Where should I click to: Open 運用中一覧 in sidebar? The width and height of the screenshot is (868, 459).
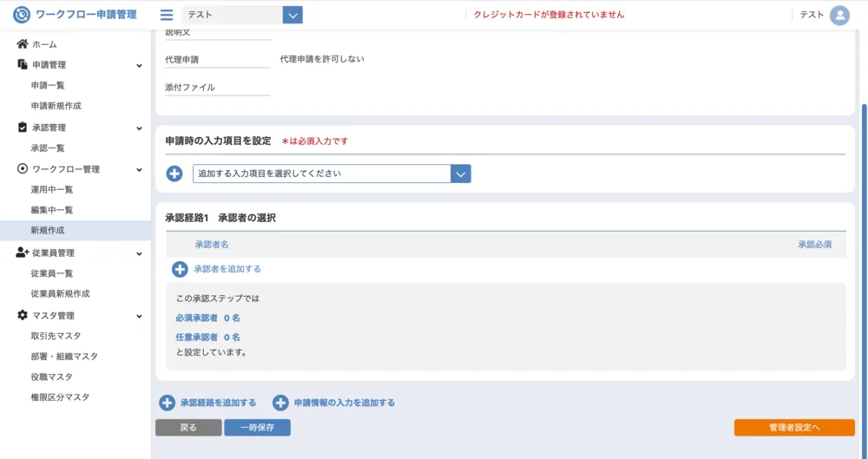point(52,189)
